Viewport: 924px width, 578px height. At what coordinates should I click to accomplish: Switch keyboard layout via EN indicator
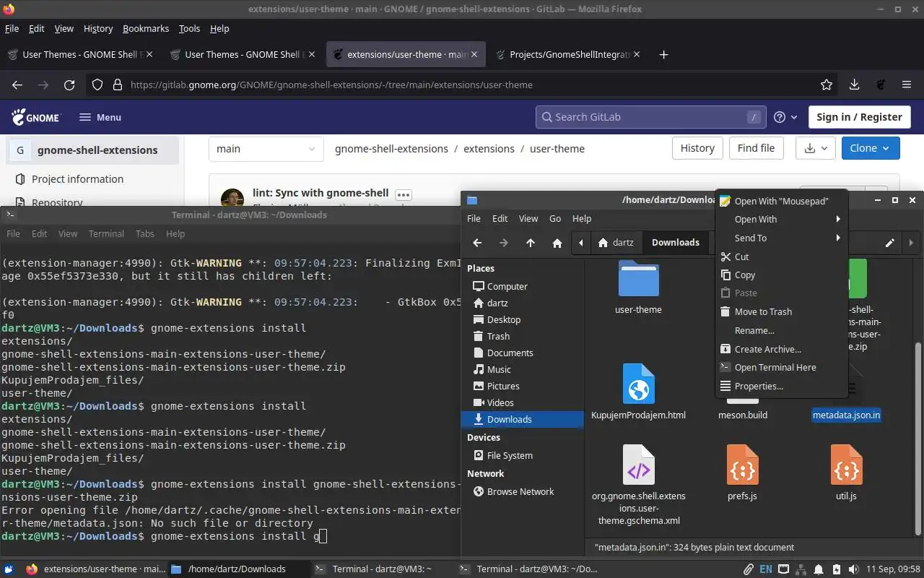click(765, 569)
